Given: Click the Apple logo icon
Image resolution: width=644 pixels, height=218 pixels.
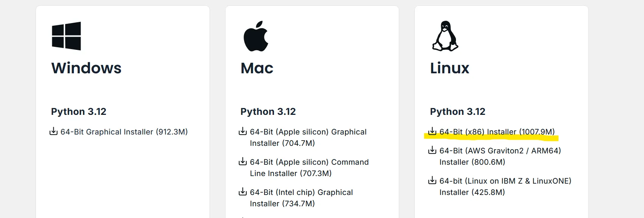Looking at the screenshot, I should [x=256, y=36].
